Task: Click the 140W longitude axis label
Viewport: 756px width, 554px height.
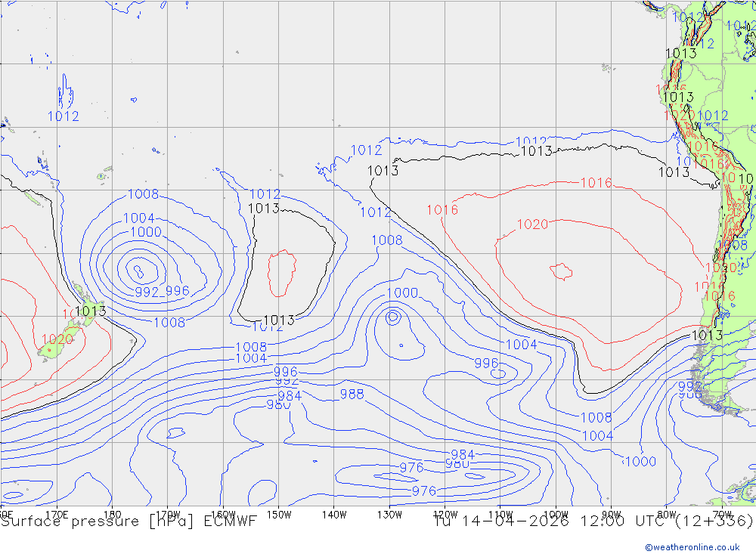Action: 334,515
